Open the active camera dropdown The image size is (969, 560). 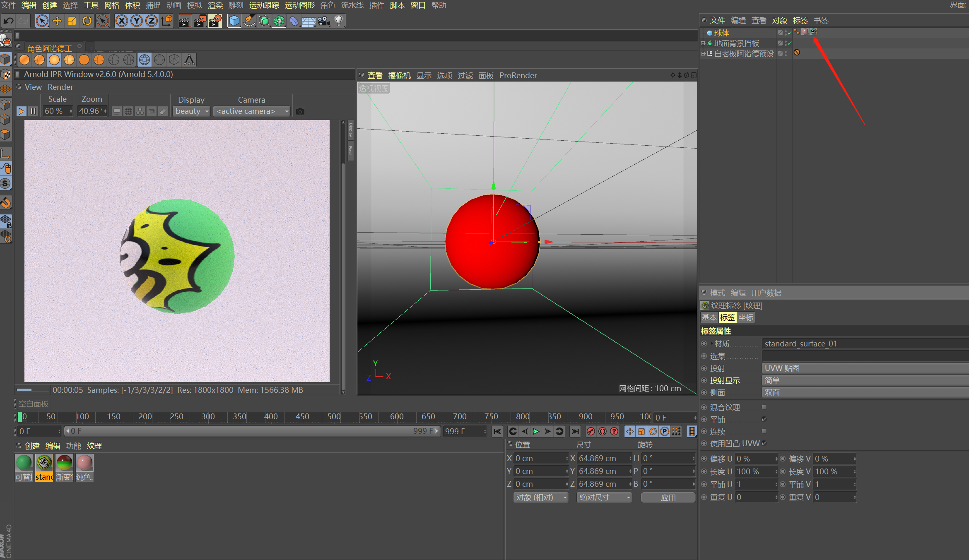[x=252, y=111]
